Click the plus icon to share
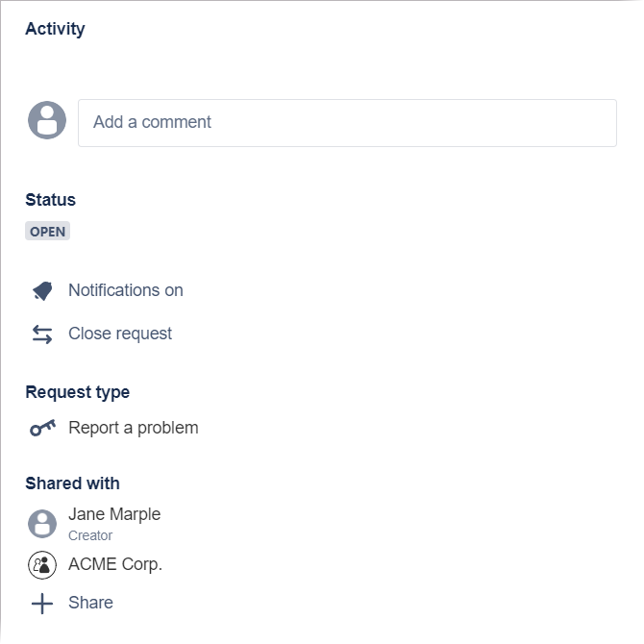 point(42,604)
